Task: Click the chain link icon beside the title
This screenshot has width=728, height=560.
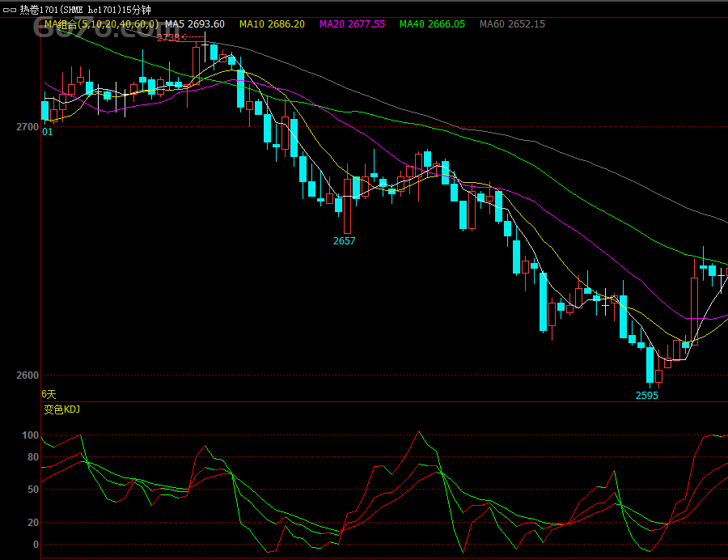Action: (x=10, y=10)
